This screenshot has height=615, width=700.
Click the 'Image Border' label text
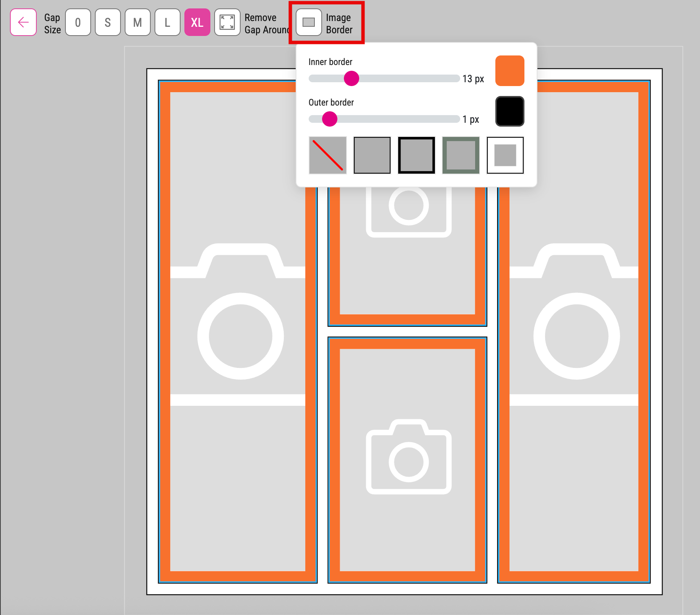pyautogui.click(x=339, y=23)
